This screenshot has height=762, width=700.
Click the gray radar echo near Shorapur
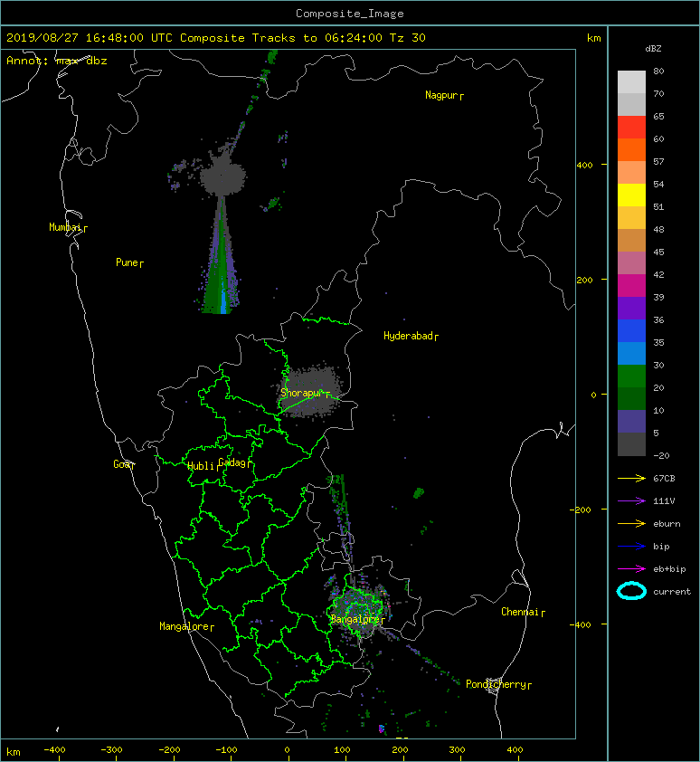tap(310, 391)
